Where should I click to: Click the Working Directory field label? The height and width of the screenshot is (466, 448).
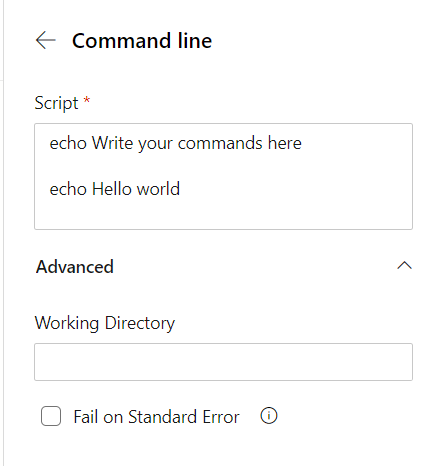pyautogui.click(x=105, y=323)
